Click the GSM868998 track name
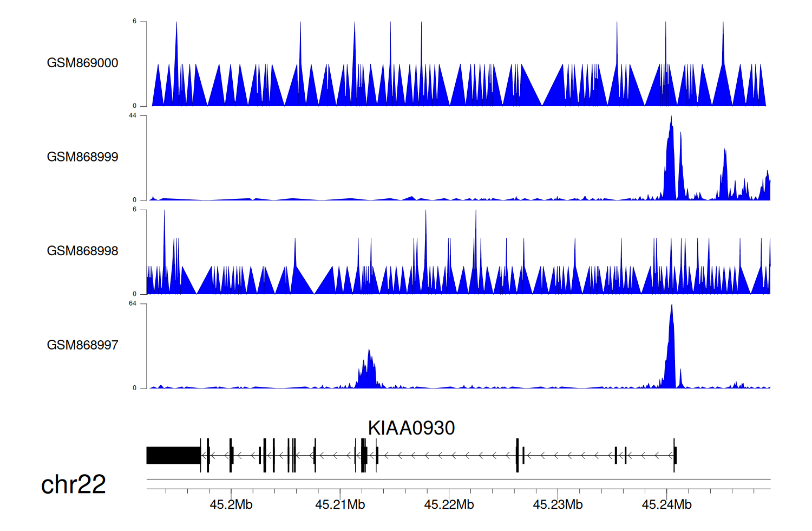812x531 pixels. 82,251
